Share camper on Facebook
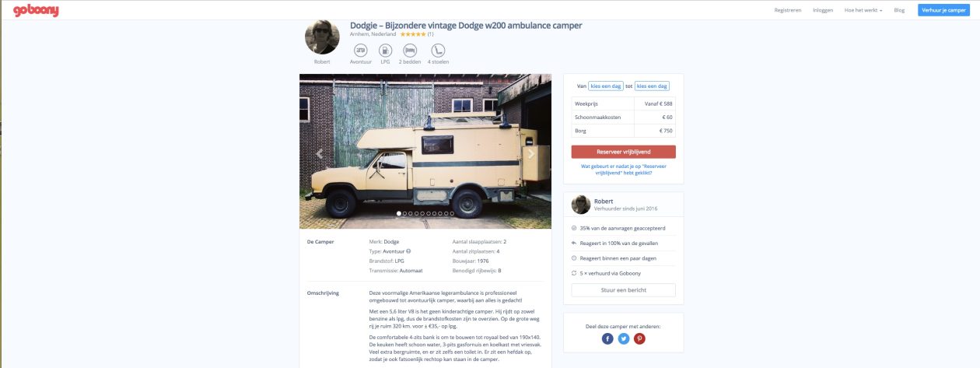Image resolution: width=980 pixels, height=368 pixels. click(608, 338)
